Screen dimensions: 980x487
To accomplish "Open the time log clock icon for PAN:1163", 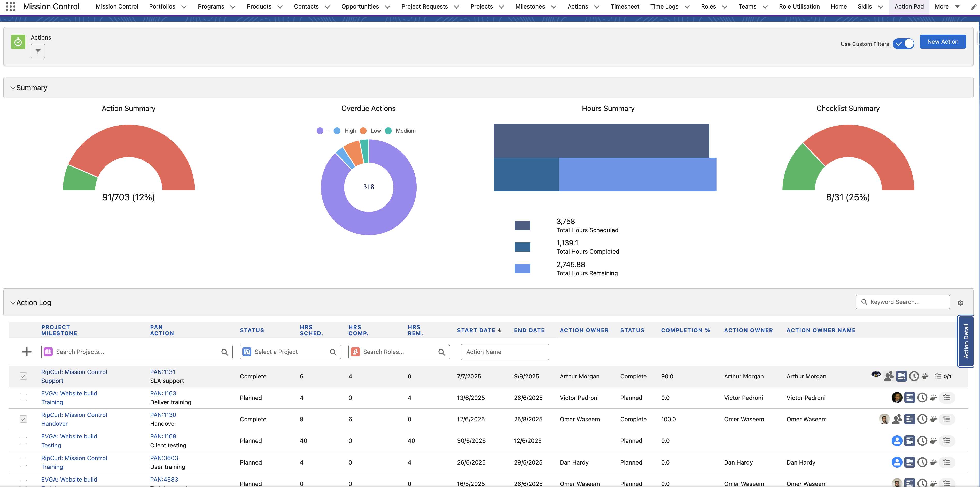I will [x=922, y=398].
